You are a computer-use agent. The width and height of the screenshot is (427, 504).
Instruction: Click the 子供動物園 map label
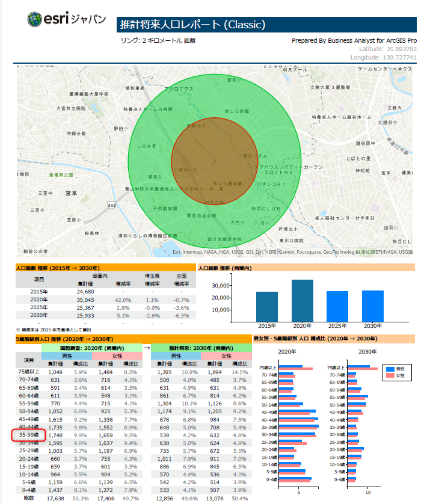pyautogui.click(x=165, y=209)
